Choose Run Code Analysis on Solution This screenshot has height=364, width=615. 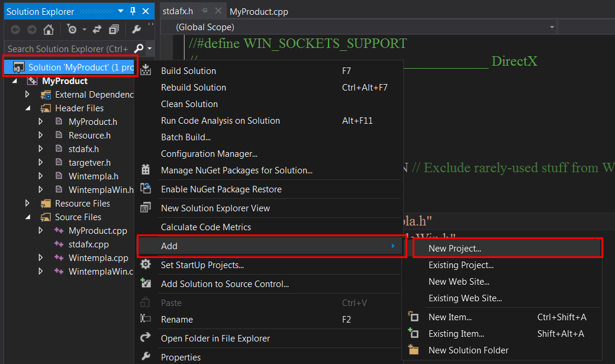click(x=269, y=120)
